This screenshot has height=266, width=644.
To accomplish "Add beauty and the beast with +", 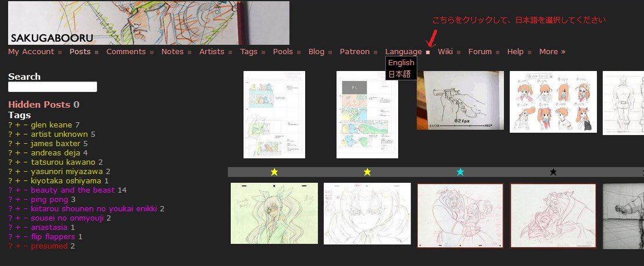I will tap(17, 190).
